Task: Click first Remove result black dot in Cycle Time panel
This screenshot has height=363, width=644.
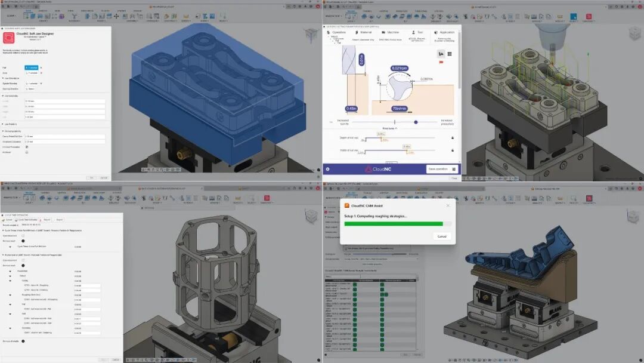Action: (23, 241)
